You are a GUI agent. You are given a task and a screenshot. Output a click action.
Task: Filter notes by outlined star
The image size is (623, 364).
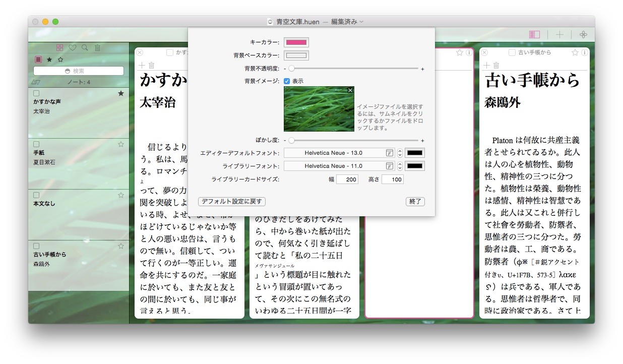click(x=60, y=59)
